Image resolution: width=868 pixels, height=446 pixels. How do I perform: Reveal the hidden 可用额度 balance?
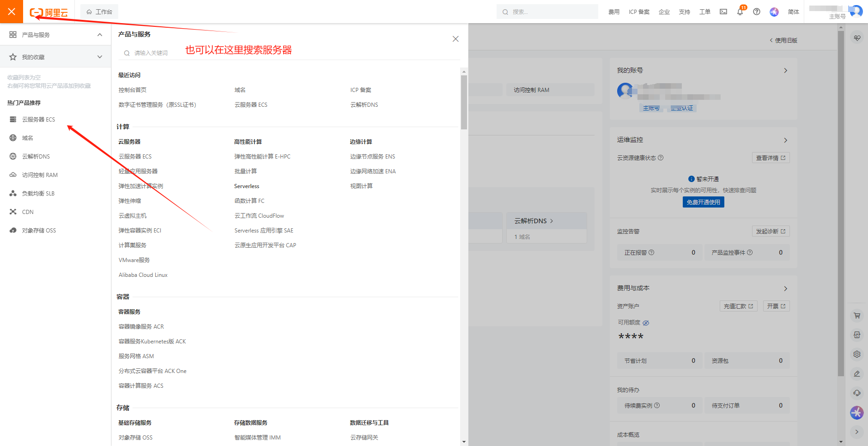coord(646,323)
